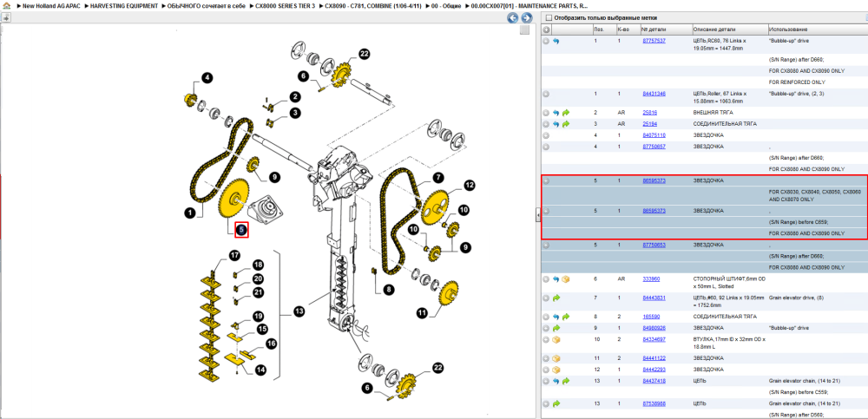This screenshot has width=868, height=419.
Task: Sort by 'Описание детали' column header
Action: click(729, 29)
